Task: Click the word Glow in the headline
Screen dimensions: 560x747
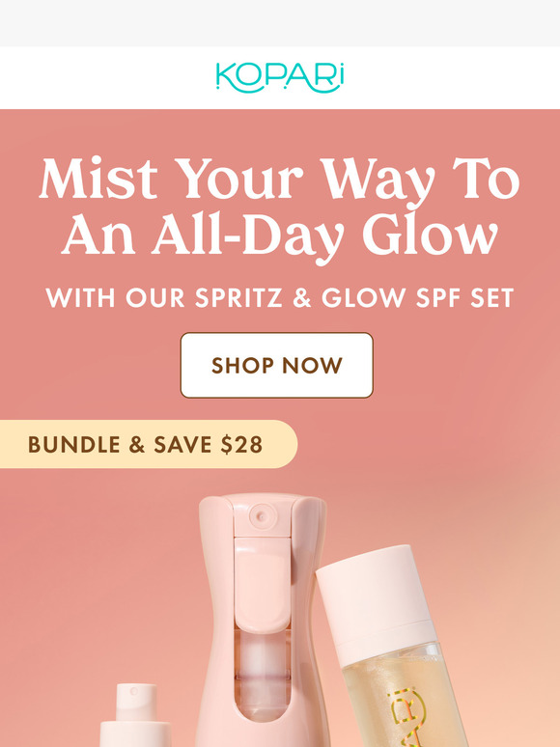Action: [x=431, y=234]
